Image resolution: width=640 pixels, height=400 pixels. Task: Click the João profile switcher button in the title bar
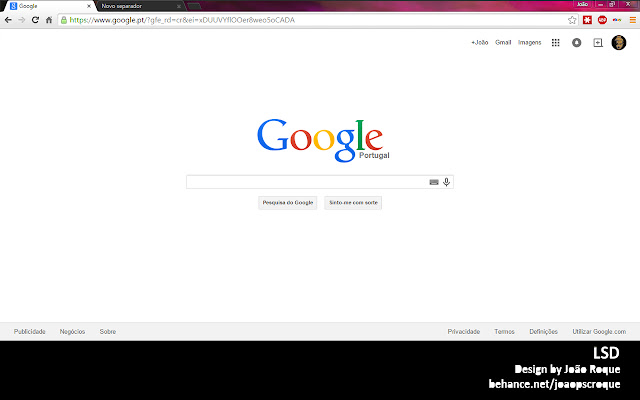pyautogui.click(x=582, y=4)
